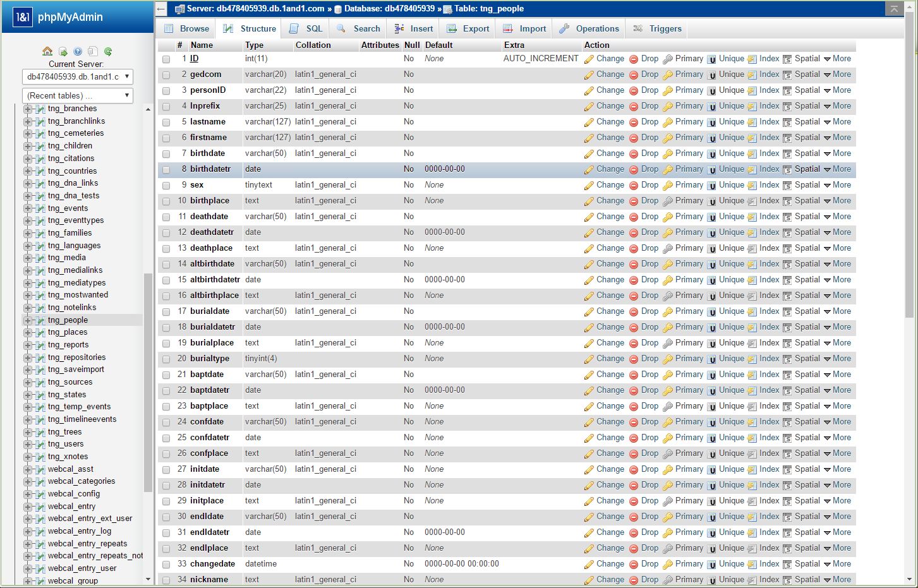The height and width of the screenshot is (588, 918).
Task: Click the collapse icon at top right corner
Action: pyautogui.click(x=893, y=9)
